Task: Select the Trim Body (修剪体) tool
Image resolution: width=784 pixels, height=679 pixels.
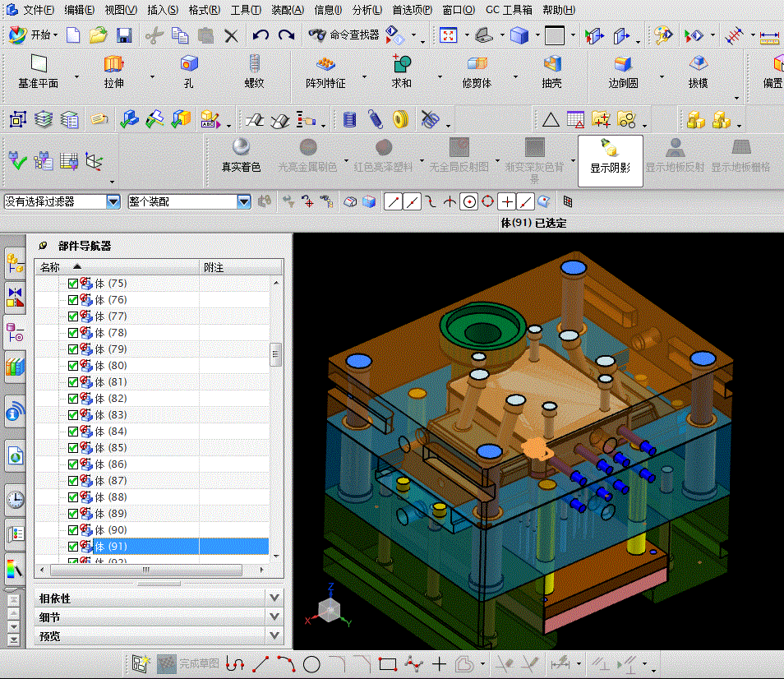Action: point(477,72)
